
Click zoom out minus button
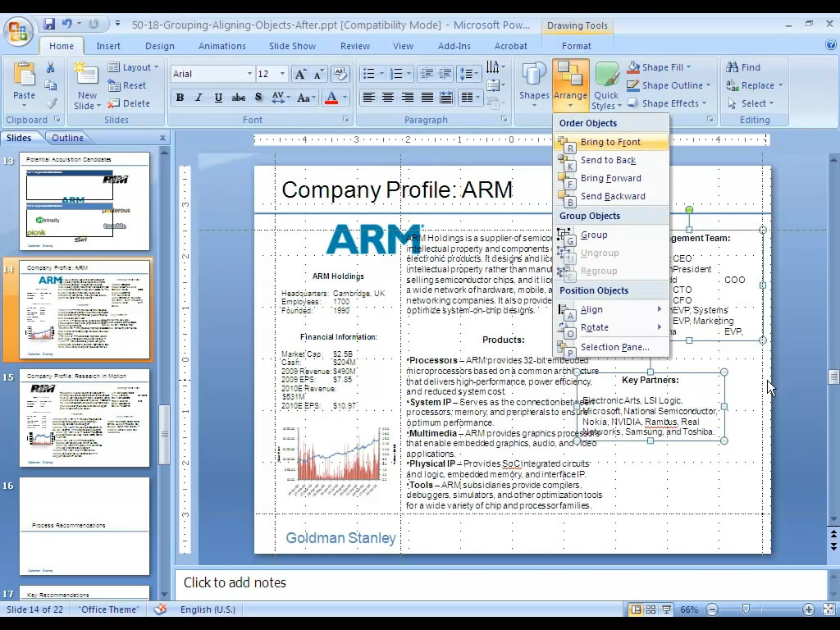[x=712, y=609]
